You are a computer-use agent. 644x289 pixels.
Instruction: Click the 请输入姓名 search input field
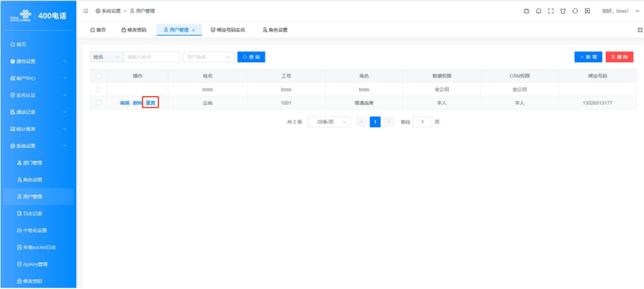tap(151, 57)
